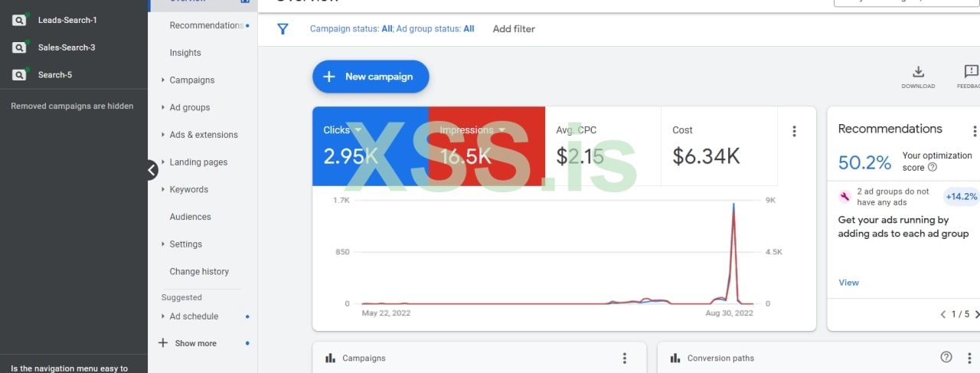The image size is (980, 373).
Task: Open the Insights page
Action: coord(185,53)
